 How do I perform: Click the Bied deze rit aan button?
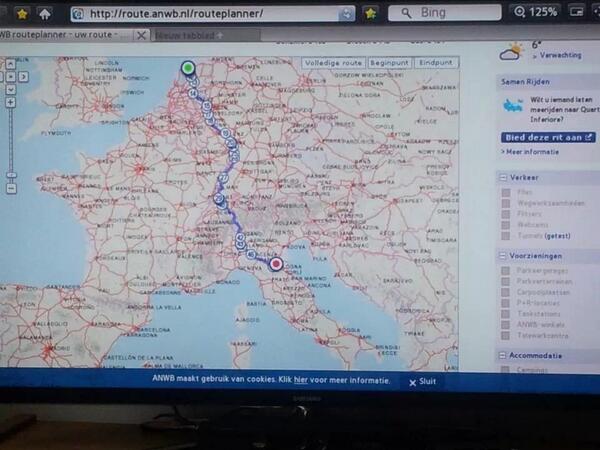[x=548, y=137]
